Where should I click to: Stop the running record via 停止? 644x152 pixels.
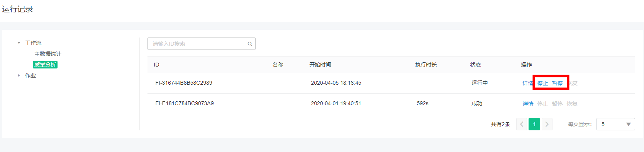pos(542,83)
